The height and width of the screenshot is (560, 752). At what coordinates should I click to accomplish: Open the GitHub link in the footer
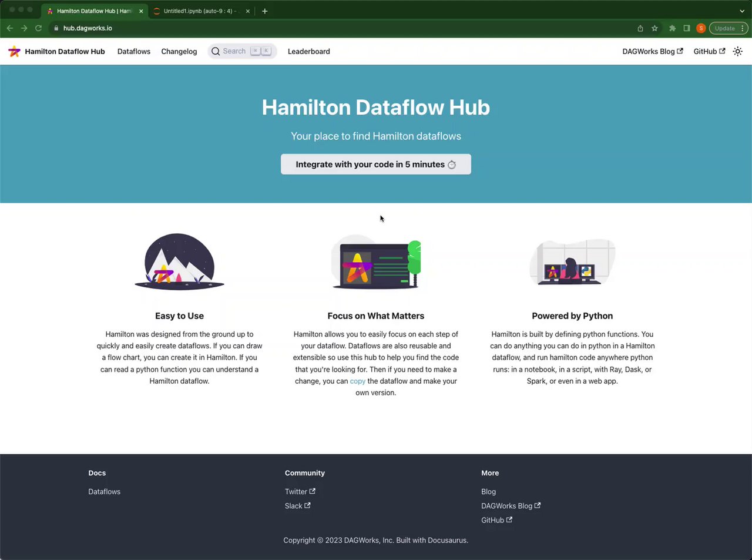(x=496, y=521)
